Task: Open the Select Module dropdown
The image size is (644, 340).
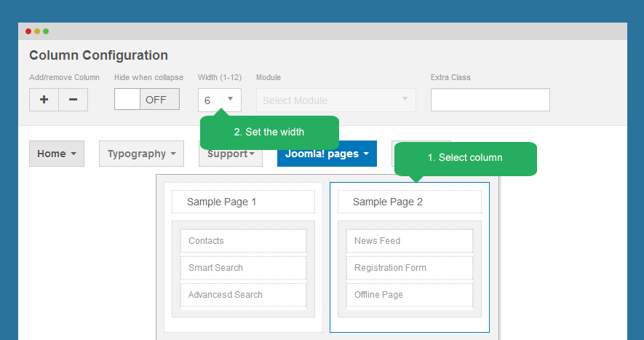Action: point(335,100)
